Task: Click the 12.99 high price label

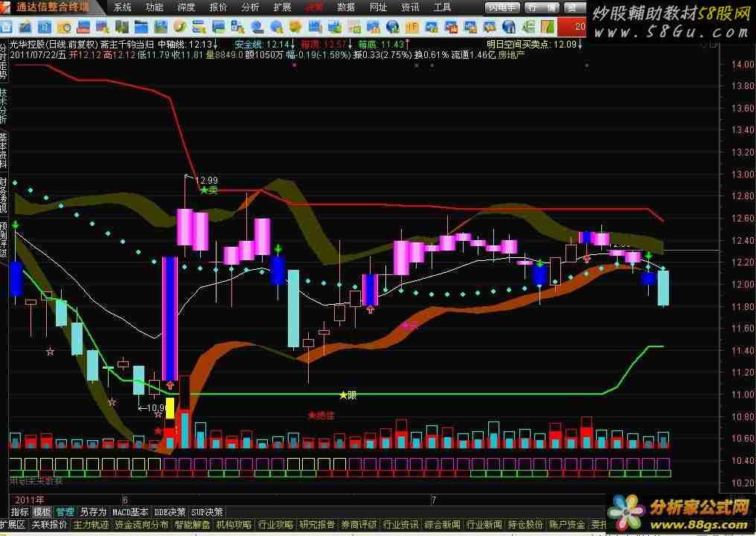Action: 206,181
